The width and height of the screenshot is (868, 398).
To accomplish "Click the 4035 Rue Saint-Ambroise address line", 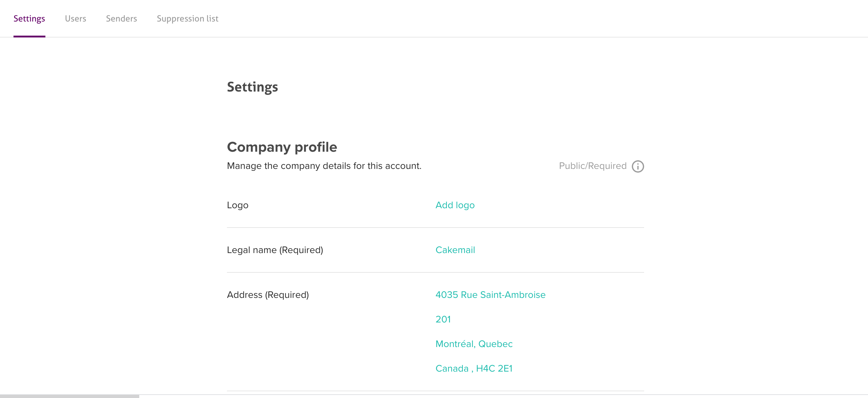I will 490,295.
